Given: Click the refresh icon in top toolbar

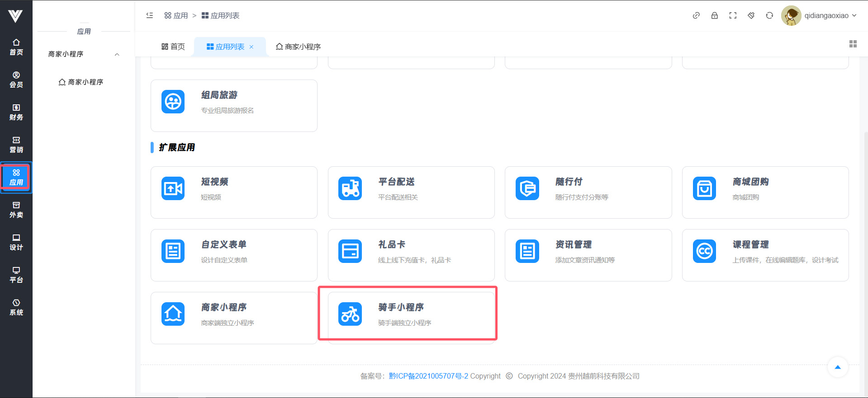Looking at the screenshot, I should (x=769, y=15).
